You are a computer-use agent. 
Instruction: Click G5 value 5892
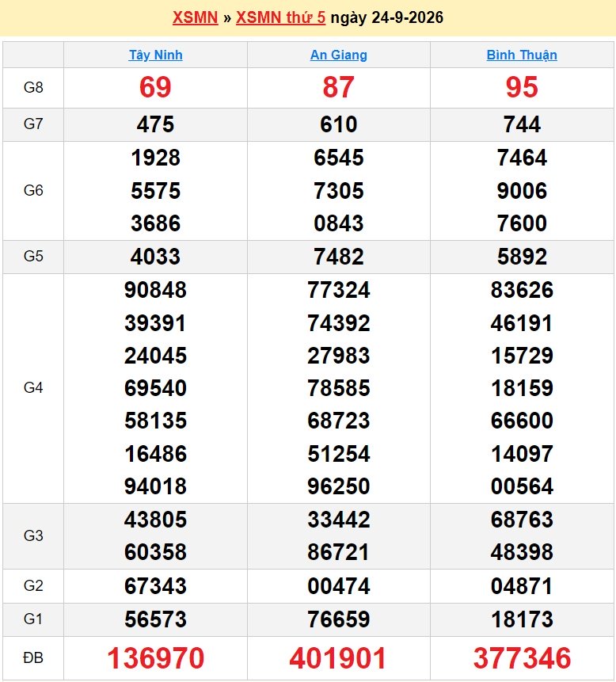(x=522, y=257)
